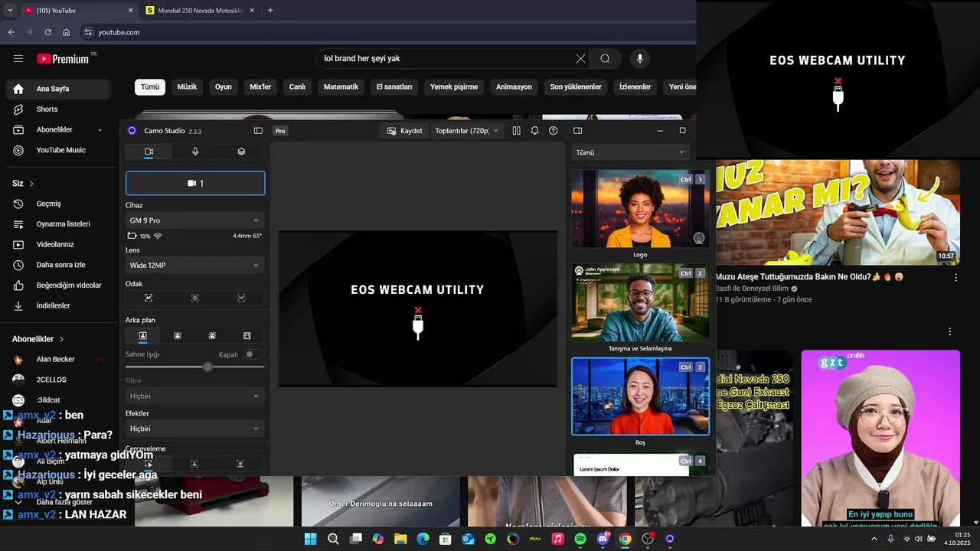Select fourth Arka plan replace option
Image resolution: width=980 pixels, height=551 pixels.
click(247, 335)
